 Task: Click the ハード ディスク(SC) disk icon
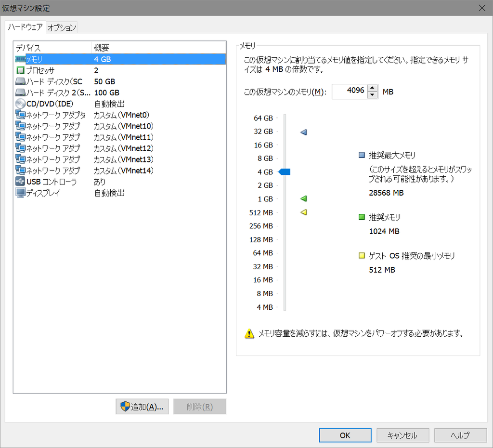20,81
